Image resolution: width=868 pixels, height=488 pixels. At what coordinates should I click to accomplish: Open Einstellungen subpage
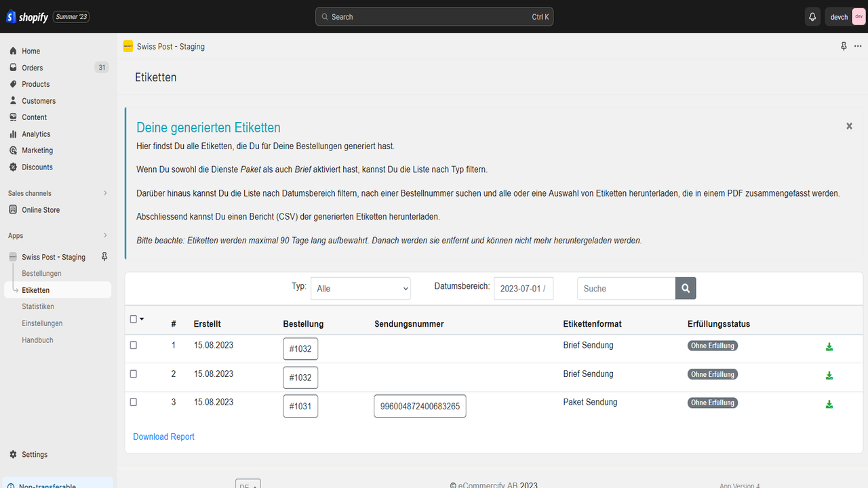click(42, 323)
